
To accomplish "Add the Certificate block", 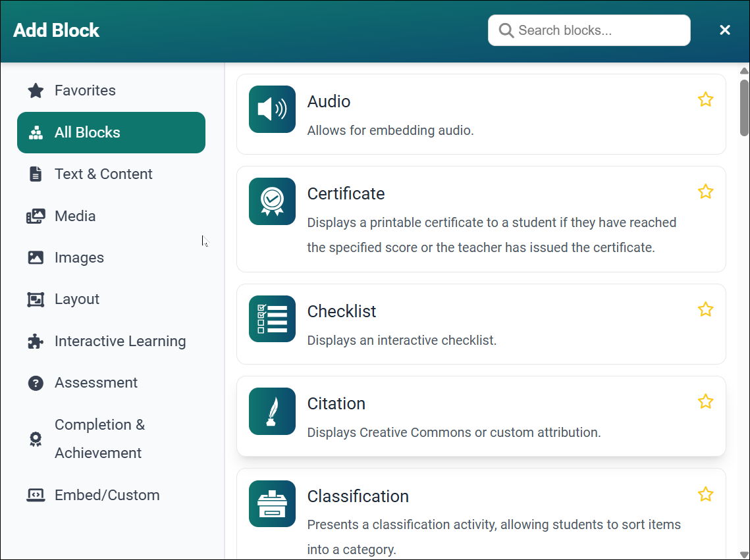I will [481, 219].
